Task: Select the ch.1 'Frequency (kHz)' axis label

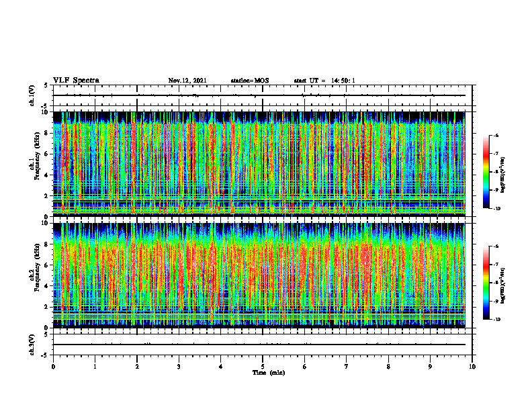Action: (x=37, y=156)
